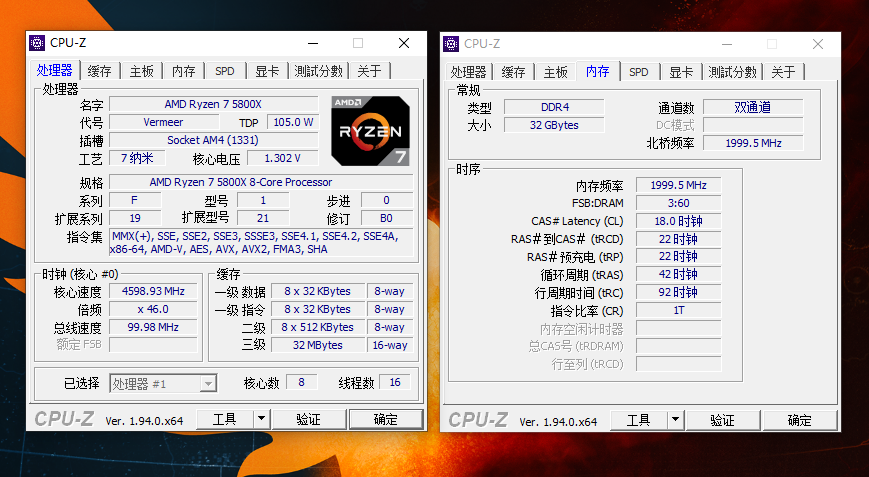Click the tRC value 92 时钟

679,292
